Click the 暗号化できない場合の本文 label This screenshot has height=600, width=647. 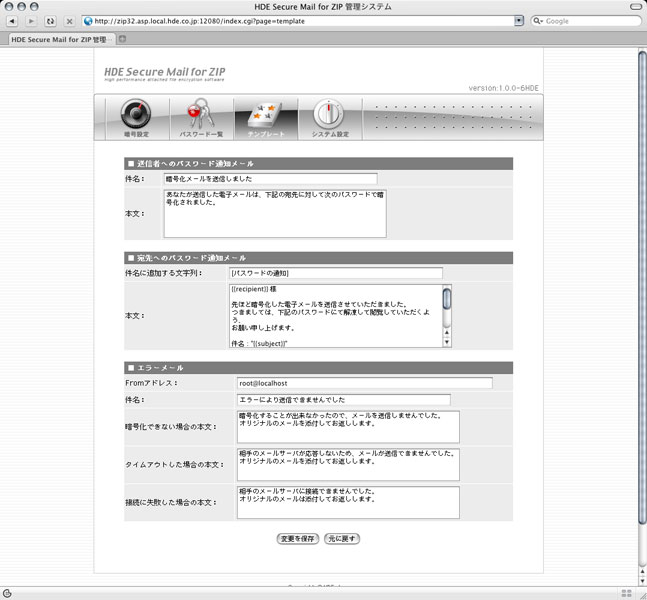point(170,427)
